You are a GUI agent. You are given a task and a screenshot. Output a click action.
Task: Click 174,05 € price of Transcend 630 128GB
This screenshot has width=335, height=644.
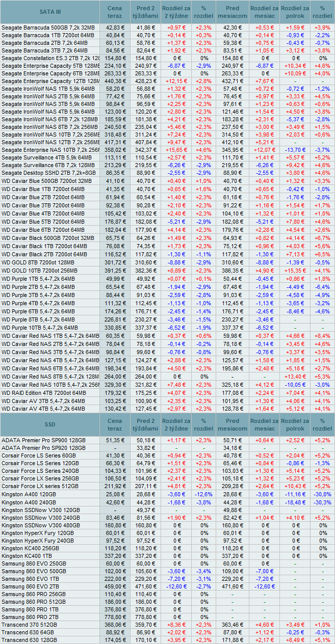click(115, 640)
